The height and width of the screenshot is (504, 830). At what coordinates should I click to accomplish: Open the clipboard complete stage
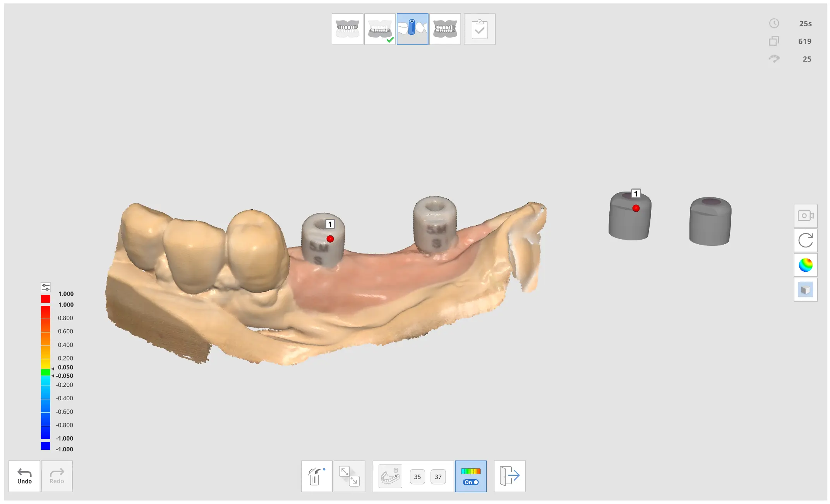(x=479, y=29)
